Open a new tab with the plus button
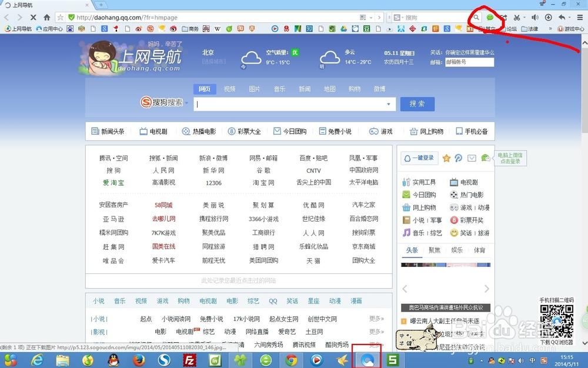 [x=101, y=5]
